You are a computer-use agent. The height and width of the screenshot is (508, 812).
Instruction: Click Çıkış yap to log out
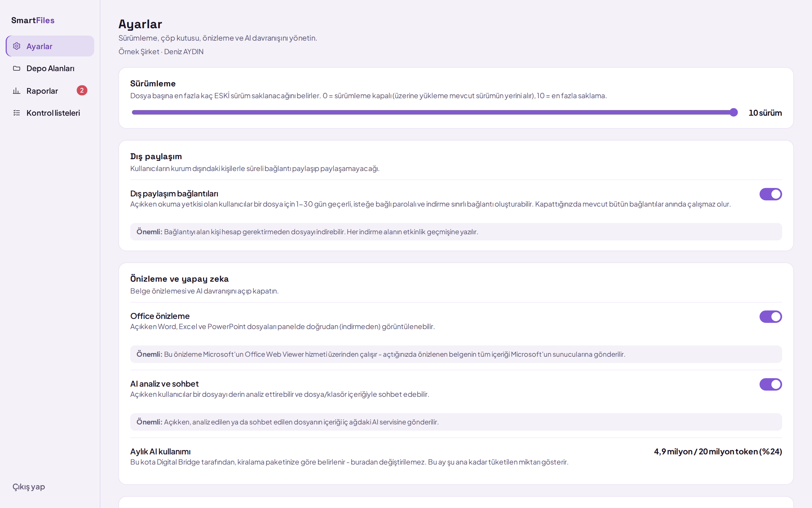[x=29, y=487]
